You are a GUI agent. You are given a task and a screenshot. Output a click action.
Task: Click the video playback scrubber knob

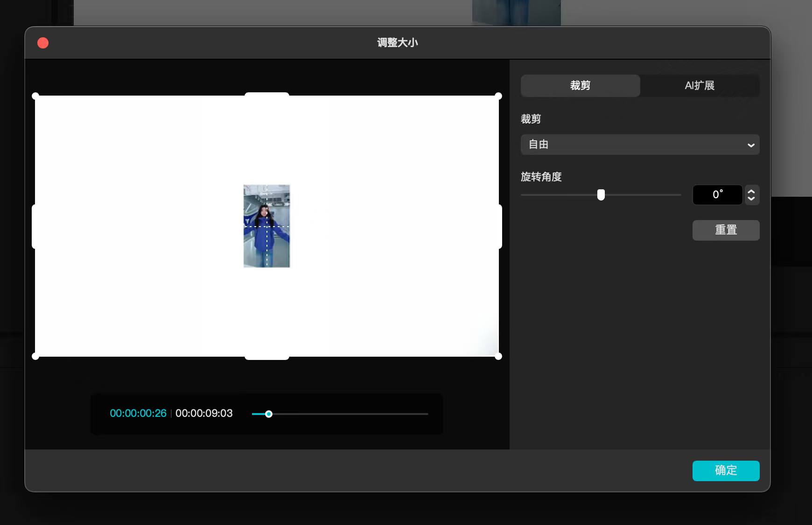coord(269,414)
